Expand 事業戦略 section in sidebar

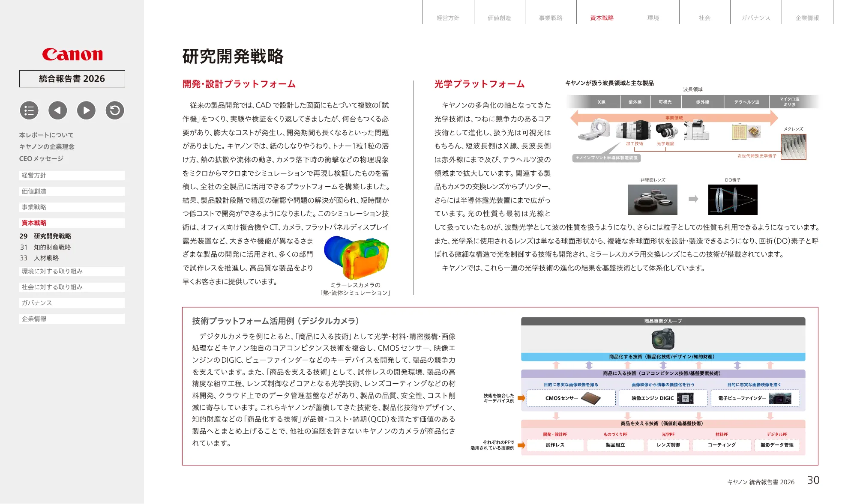pyautogui.click(x=72, y=207)
